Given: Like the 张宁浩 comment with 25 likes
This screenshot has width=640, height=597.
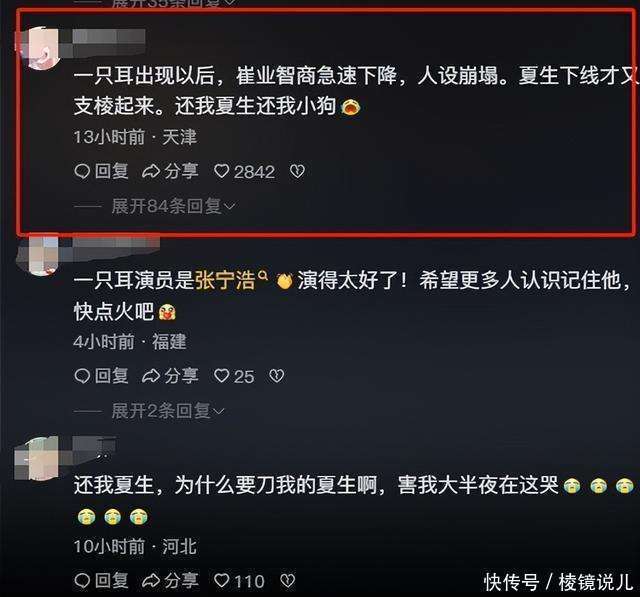Looking at the screenshot, I should [x=234, y=376].
